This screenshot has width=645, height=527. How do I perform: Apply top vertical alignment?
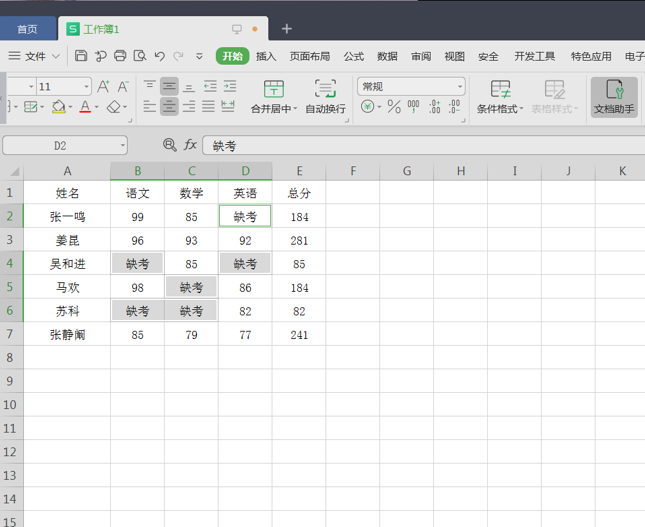pyautogui.click(x=149, y=86)
